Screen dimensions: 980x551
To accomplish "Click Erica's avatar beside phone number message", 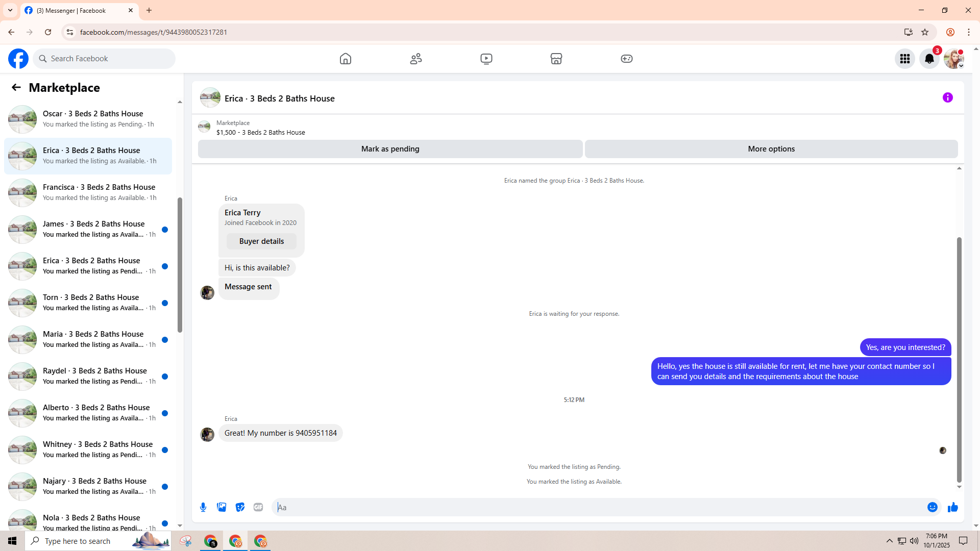I will [x=207, y=434].
